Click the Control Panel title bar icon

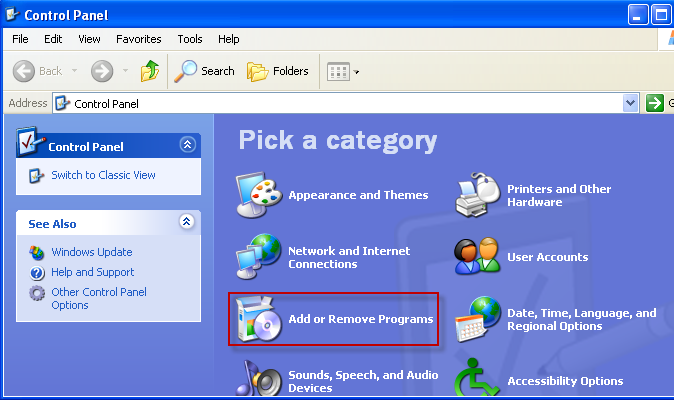12,15
